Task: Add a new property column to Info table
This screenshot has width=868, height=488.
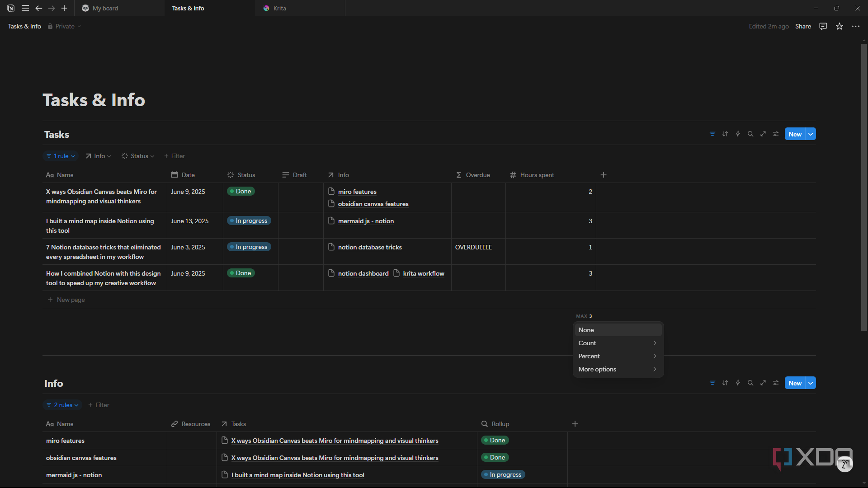Action: click(575, 424)
